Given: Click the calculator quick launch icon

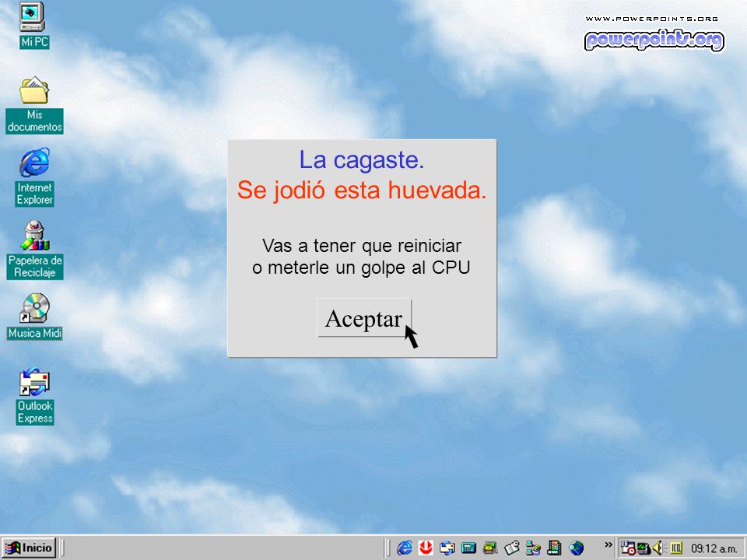Looking at the screenshot, I should [x=468, y=548].
